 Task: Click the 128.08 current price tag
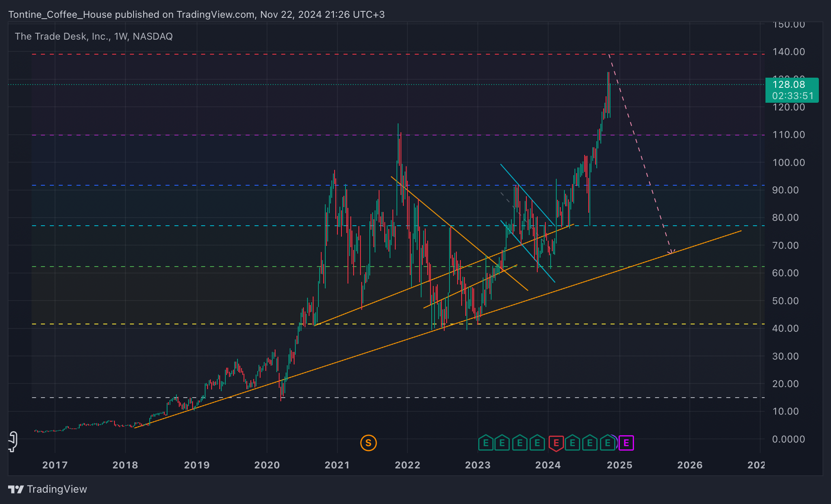(x=789, y=85)
